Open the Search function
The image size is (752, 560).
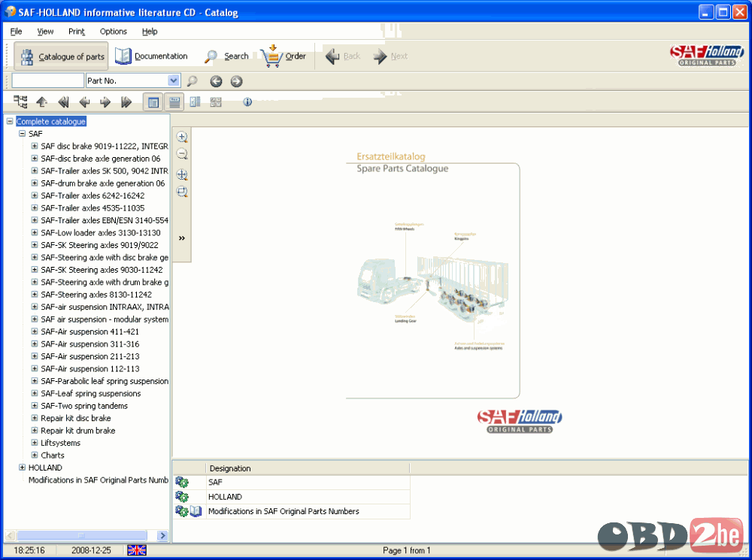[226, 56]
